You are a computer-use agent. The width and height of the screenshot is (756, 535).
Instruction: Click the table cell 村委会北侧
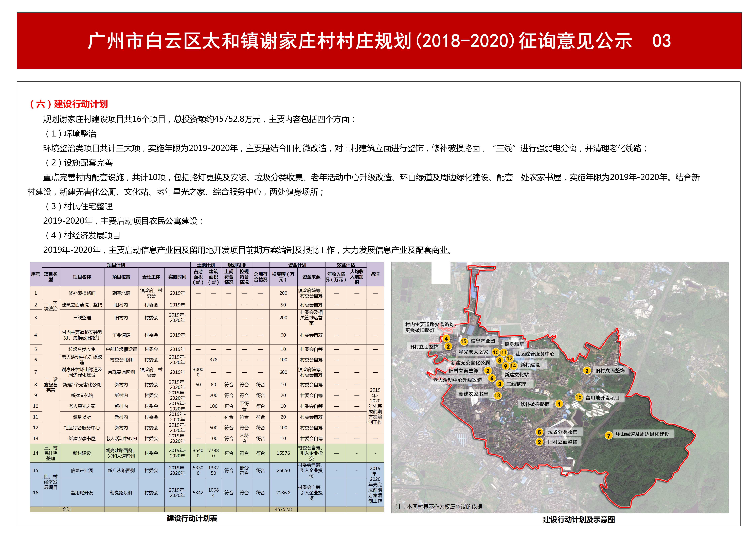[x=121, y=360]
